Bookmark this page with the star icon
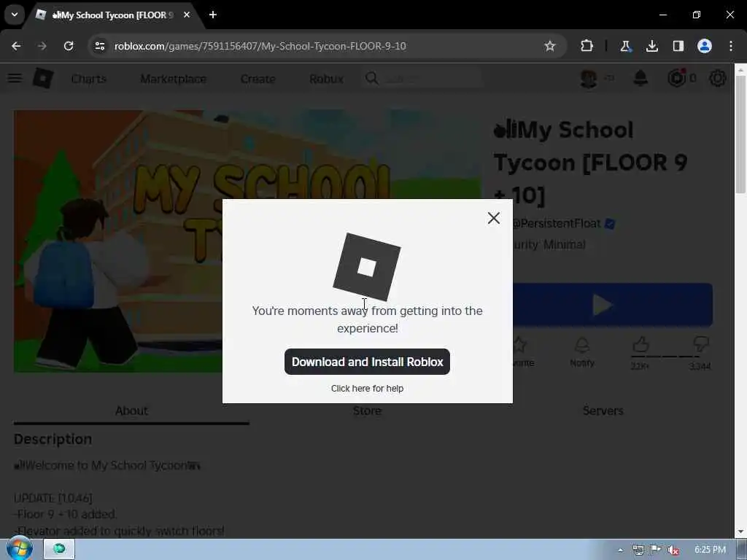The width and height of the screenshot is (747, 560). point(550,46)
